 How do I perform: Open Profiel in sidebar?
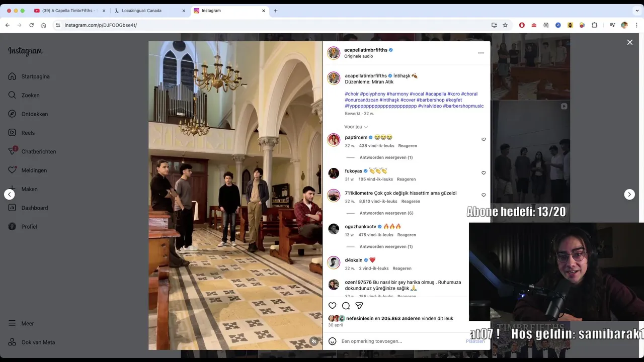click(x=23, y=227)
